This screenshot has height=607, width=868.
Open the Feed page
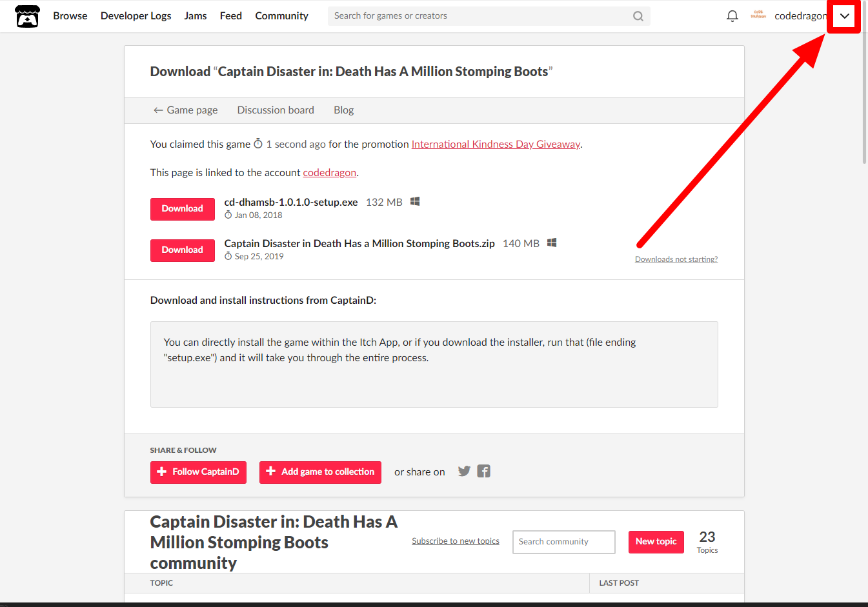pyautogui.click(x=231, y=15)
